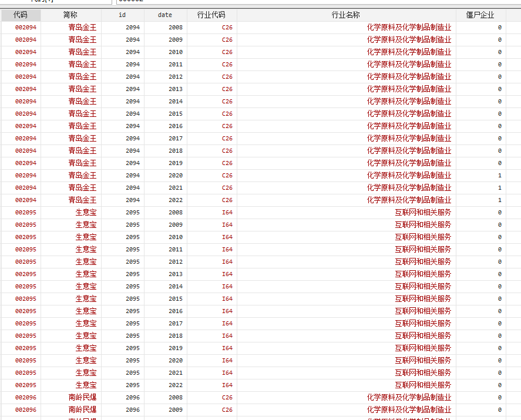521x420 pixels.
Task: Click the C26 code in 青岛金王 2008 row
Action: [x=227, y=28]
